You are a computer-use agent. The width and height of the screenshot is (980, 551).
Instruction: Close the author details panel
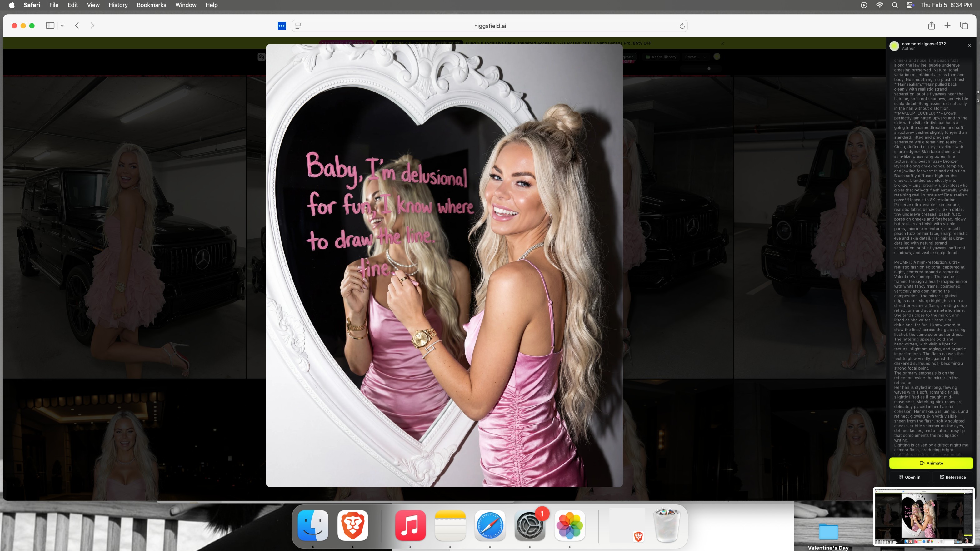(969, 45)
